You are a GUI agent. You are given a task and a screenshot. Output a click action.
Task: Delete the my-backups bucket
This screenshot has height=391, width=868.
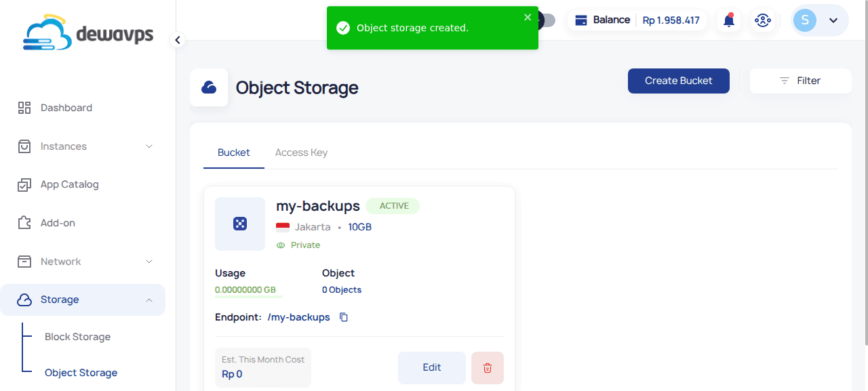tap(487, 368)
